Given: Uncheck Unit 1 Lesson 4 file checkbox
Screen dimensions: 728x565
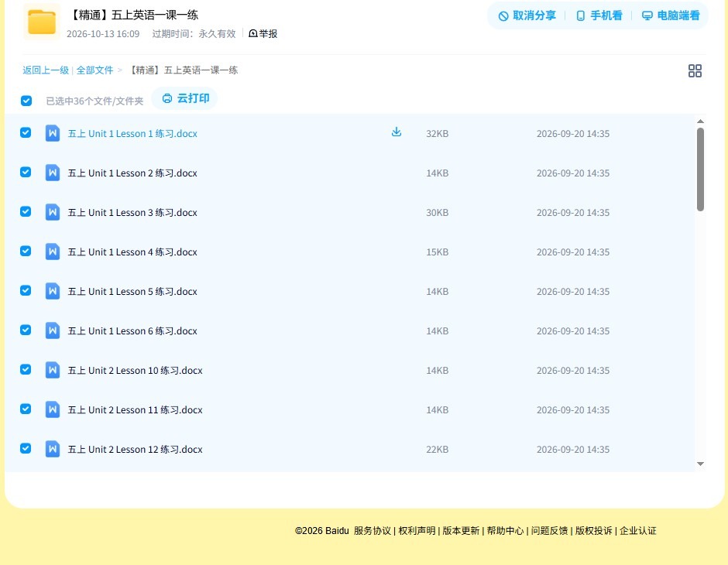Looking at the screenshot, I should 26,251.
